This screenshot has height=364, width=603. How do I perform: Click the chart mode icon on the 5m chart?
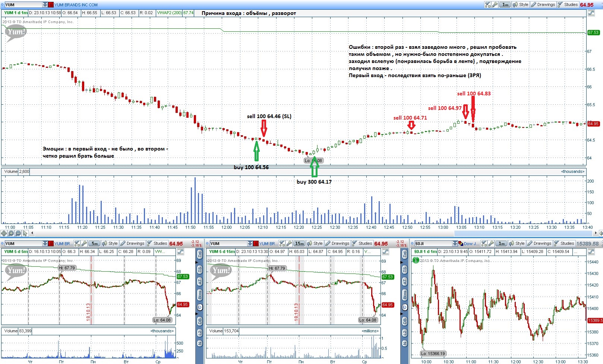click(x=180, y=252)
